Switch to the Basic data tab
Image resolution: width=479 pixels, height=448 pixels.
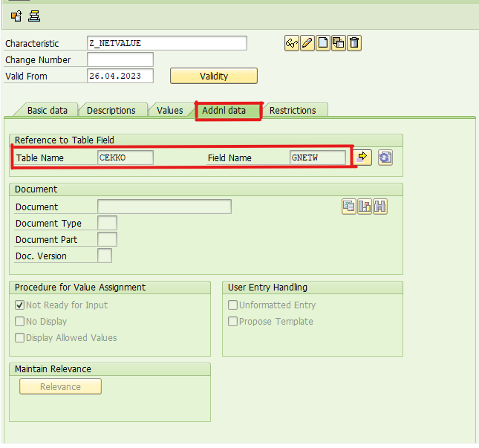48,110
